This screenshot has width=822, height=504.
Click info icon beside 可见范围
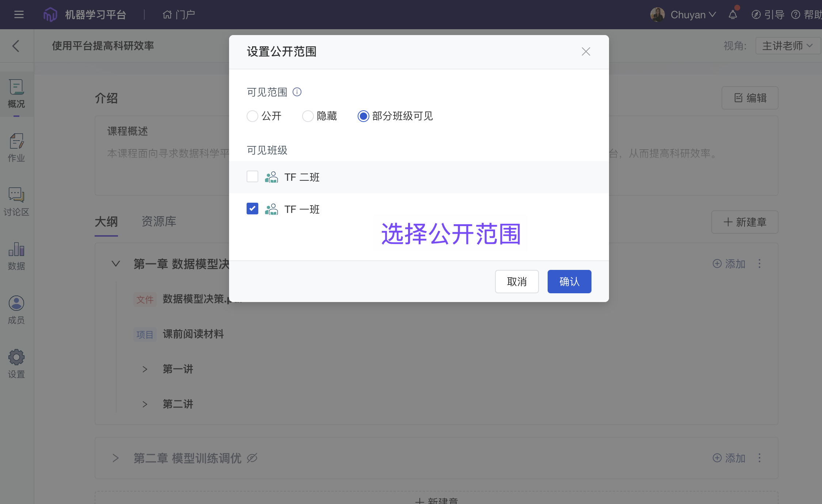[297, 92]
